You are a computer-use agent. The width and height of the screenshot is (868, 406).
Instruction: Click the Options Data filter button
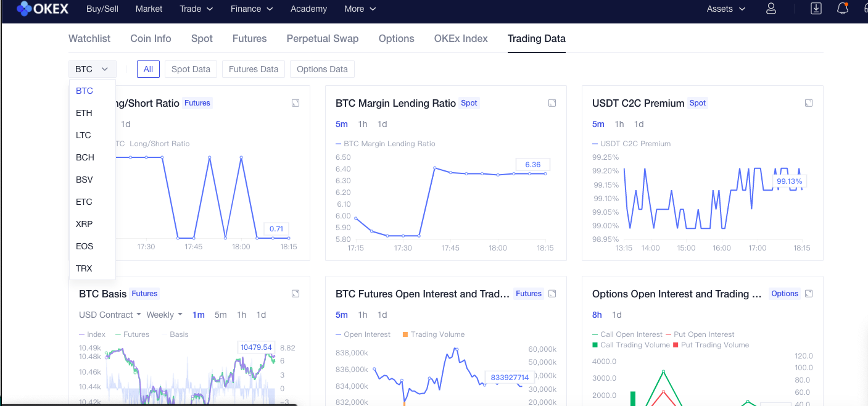coord(322,69)
